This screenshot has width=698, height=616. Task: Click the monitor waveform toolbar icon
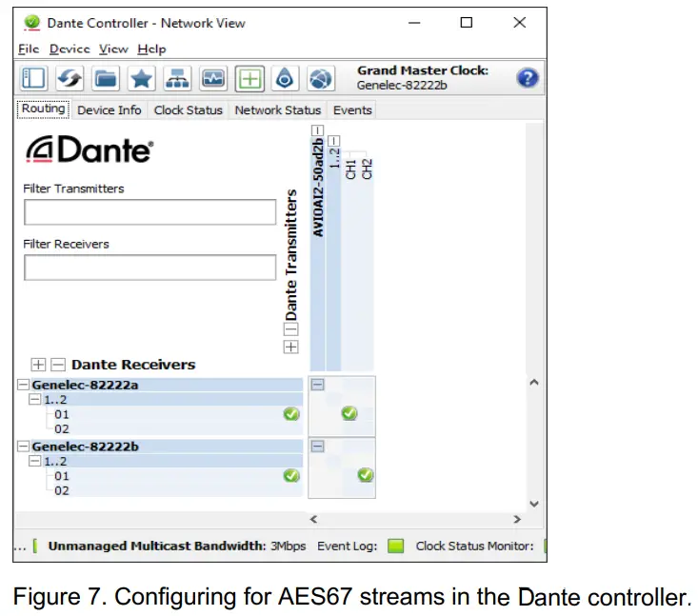click(212, 78)
